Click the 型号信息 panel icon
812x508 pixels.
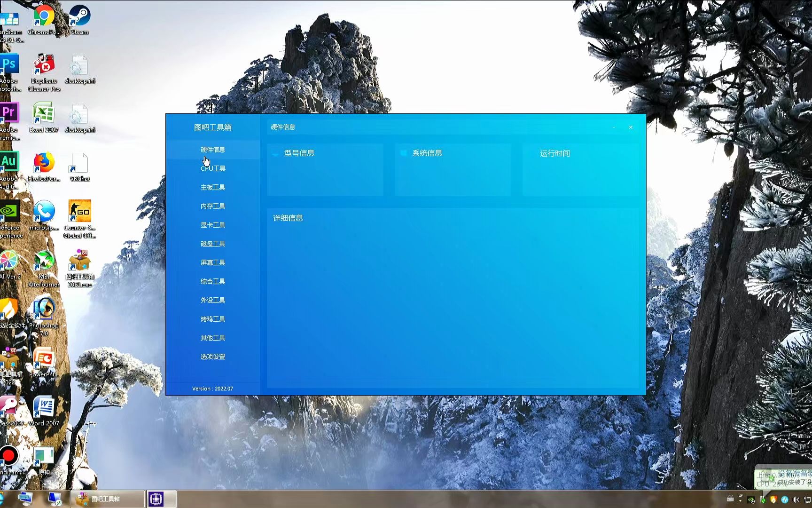tap(275, 153)
